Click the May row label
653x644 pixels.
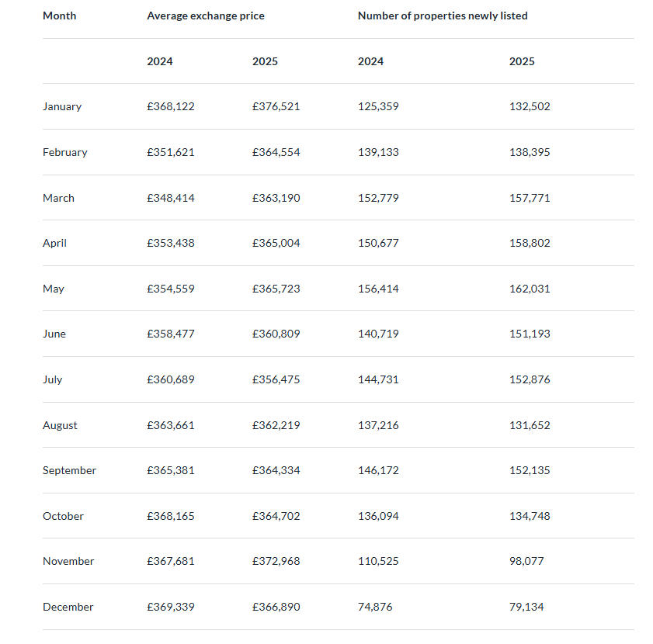(x=54, y=289)
